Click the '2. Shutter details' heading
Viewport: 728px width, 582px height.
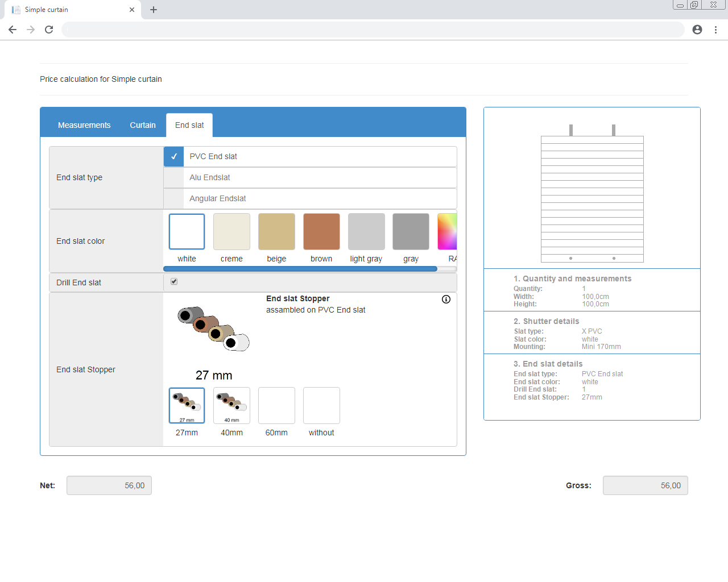coord(546,321)
